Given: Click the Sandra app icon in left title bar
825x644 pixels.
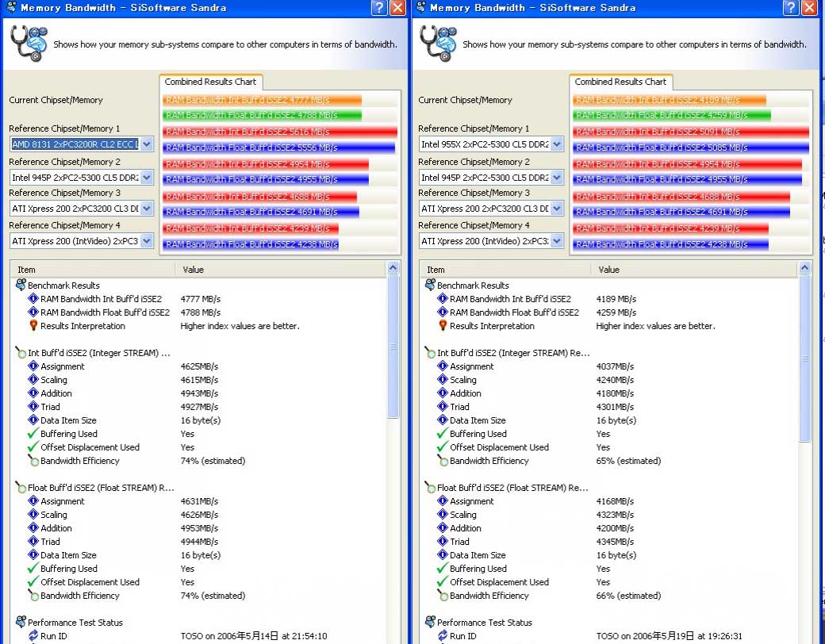Looking at the screenshot, I should click(10, 7).
